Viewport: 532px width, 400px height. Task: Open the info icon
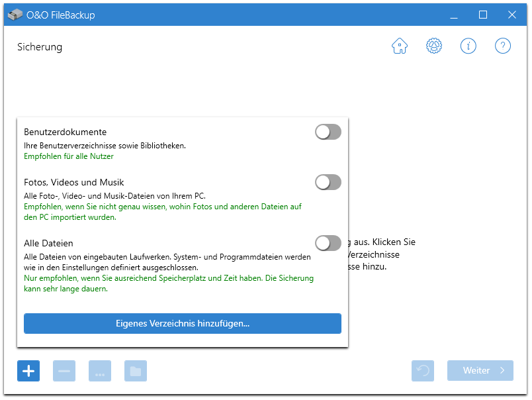[468, 46]
